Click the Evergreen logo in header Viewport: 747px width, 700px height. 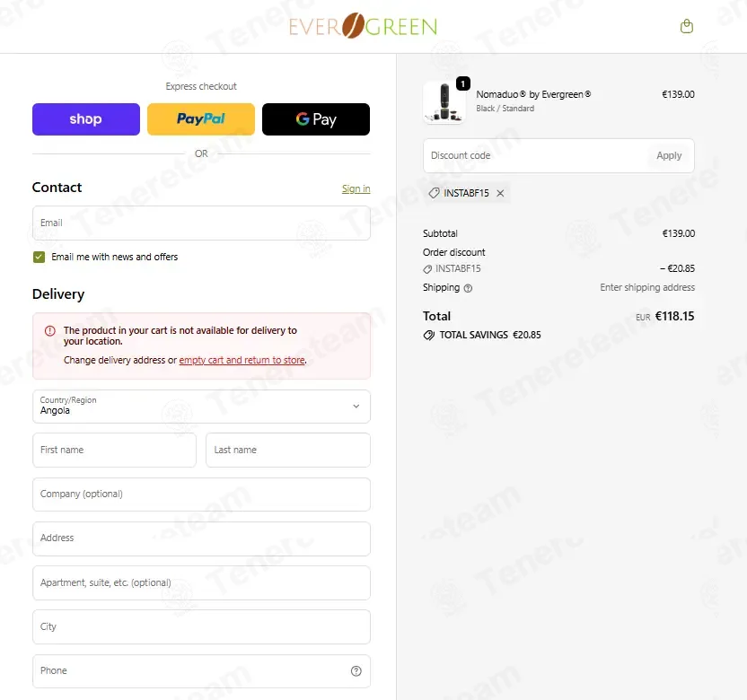pyautogui.click(x=363, y=26)
